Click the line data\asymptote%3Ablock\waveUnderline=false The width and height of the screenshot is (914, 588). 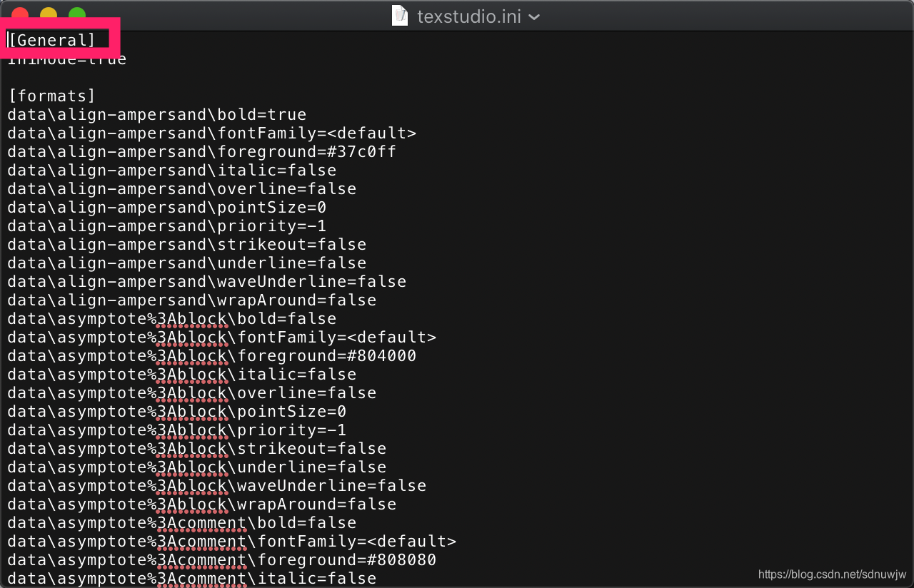[x=217, y=486]
